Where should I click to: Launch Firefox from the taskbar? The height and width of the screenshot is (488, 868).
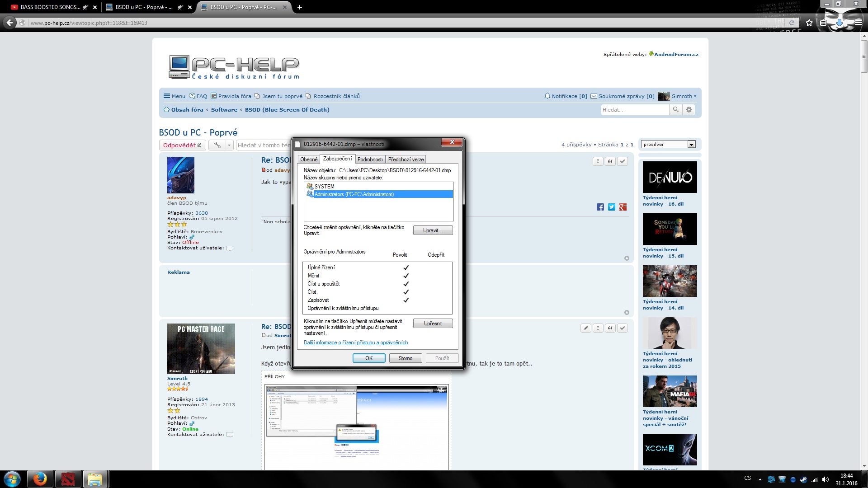[x=40, y=479]
